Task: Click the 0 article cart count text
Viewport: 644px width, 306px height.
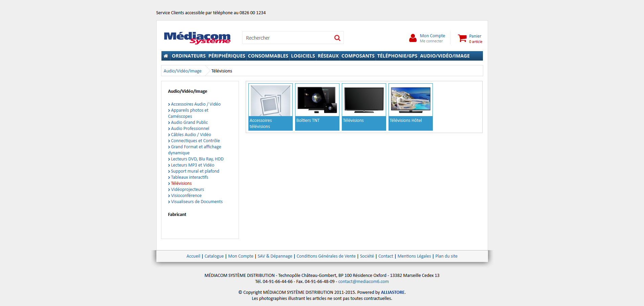Action: [475, 42]
